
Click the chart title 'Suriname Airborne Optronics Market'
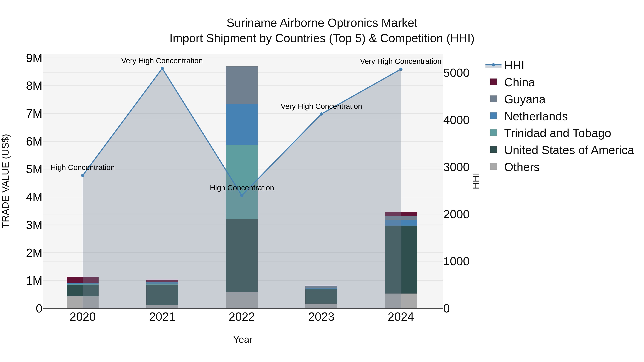coord(322,23)
